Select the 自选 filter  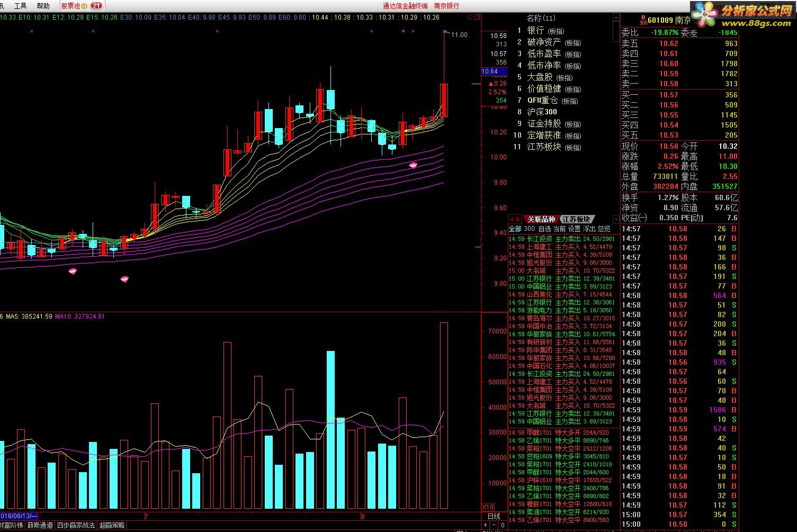coord(544,229)
